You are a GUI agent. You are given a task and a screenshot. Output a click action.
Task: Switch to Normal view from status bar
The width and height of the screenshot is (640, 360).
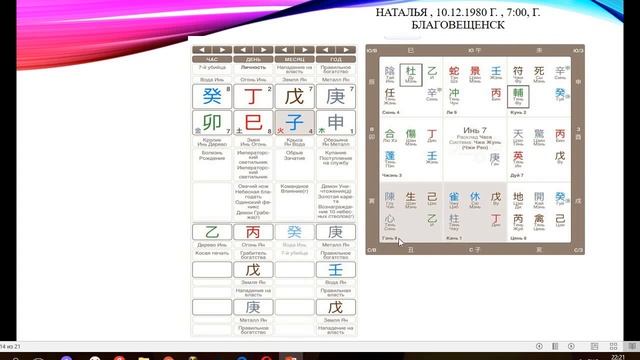[594, 346]
